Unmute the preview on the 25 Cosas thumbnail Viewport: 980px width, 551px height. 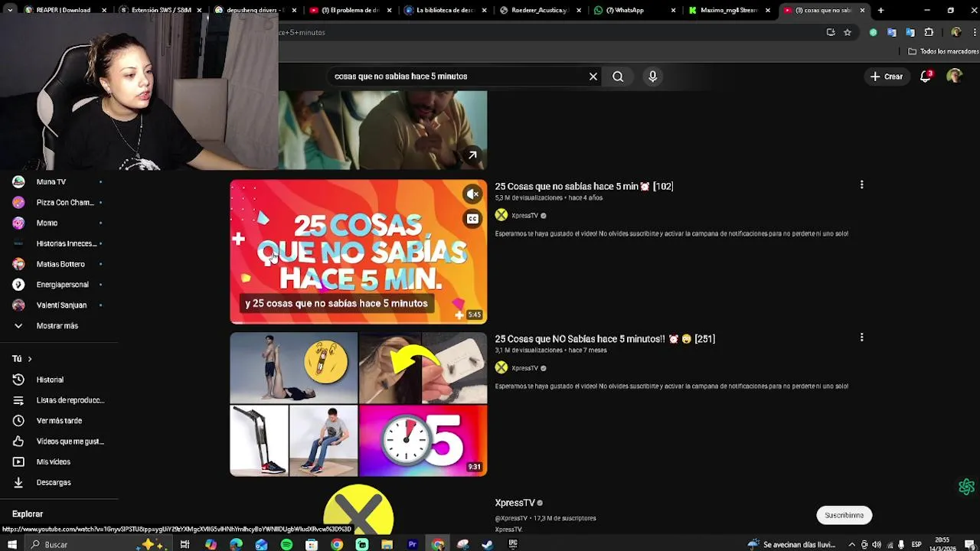click(x=472, y=194)
